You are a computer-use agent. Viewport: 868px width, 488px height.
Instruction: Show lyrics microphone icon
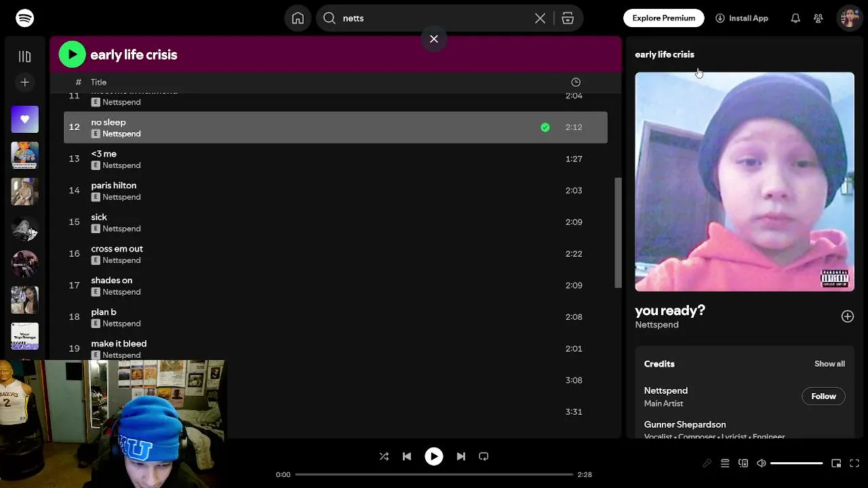click(707, 464)
